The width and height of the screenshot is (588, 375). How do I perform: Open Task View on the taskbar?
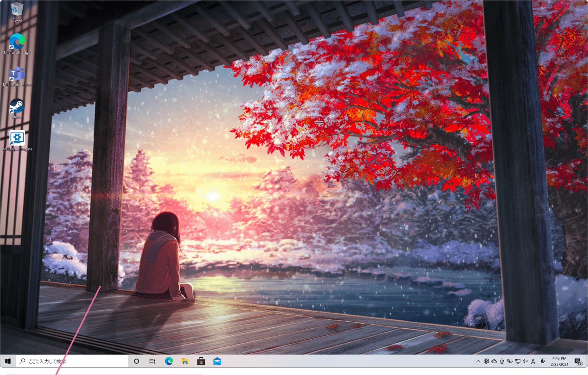tap(152, 361)
